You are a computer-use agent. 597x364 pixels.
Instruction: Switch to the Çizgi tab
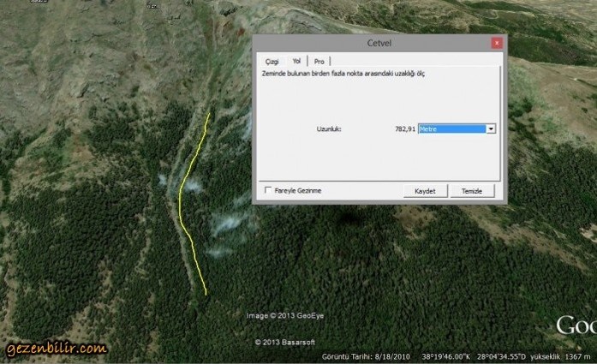tap(272, 62)
